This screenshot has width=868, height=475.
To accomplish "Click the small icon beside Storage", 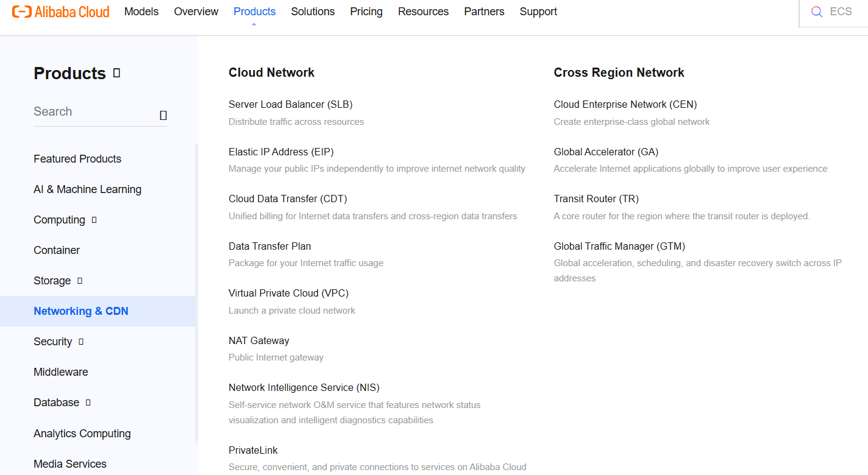I will click(80, 281).
